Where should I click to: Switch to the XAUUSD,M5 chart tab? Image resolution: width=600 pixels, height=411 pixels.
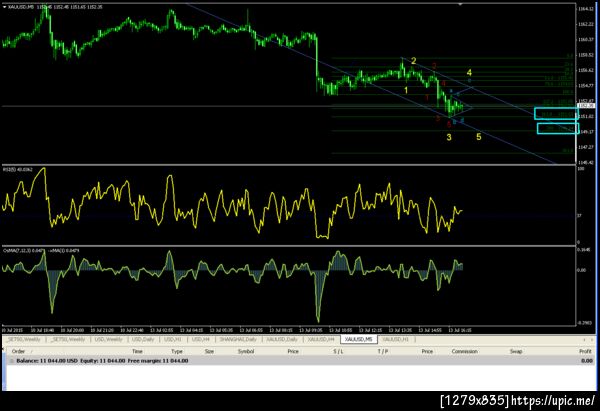click(359, 339)
